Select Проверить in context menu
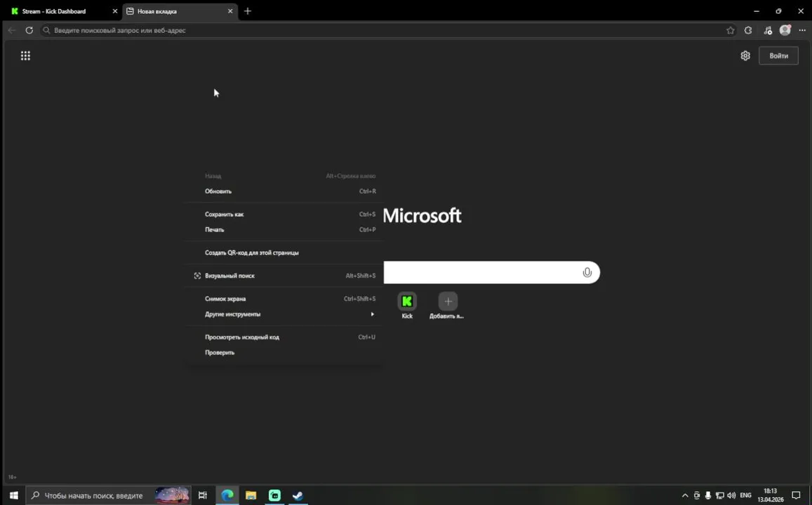The width and height of the screenshot is (812, 505). point(284,353)
